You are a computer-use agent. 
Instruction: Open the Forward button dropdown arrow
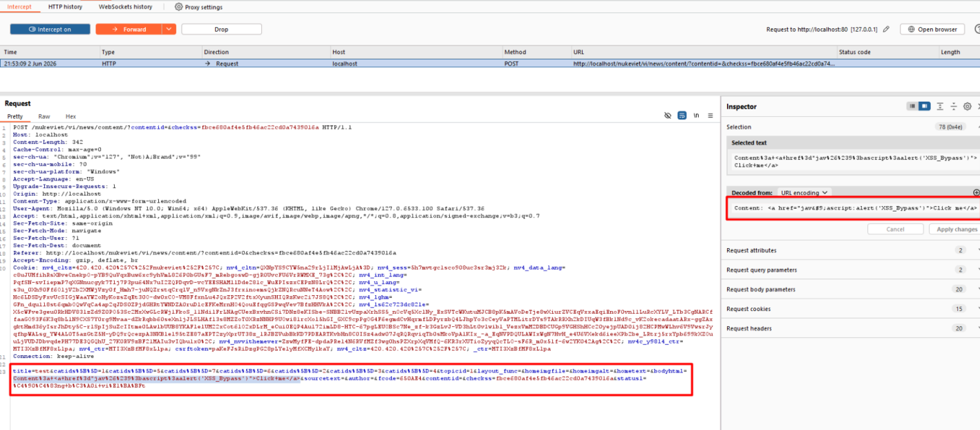pos(169,30)
